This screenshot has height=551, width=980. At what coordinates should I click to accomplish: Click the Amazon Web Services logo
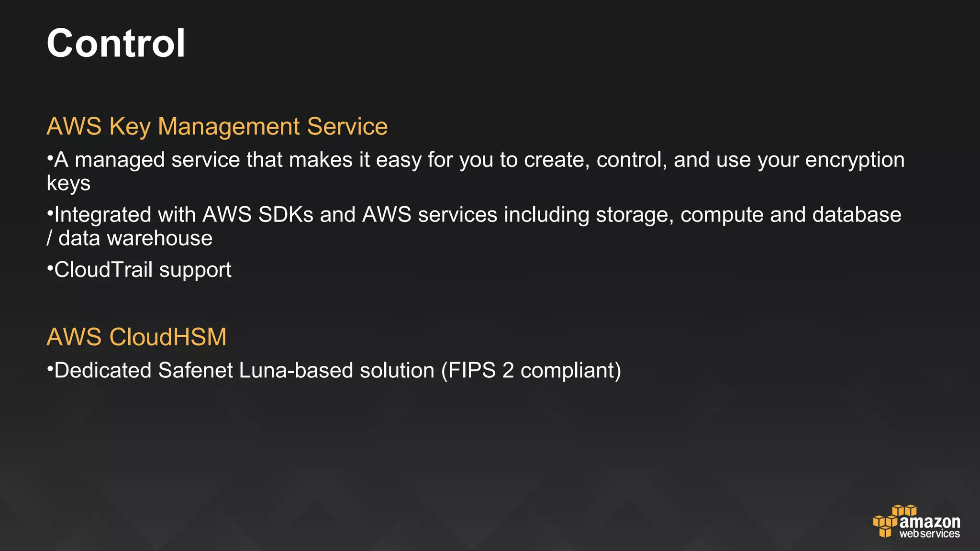tap(916, 521)
